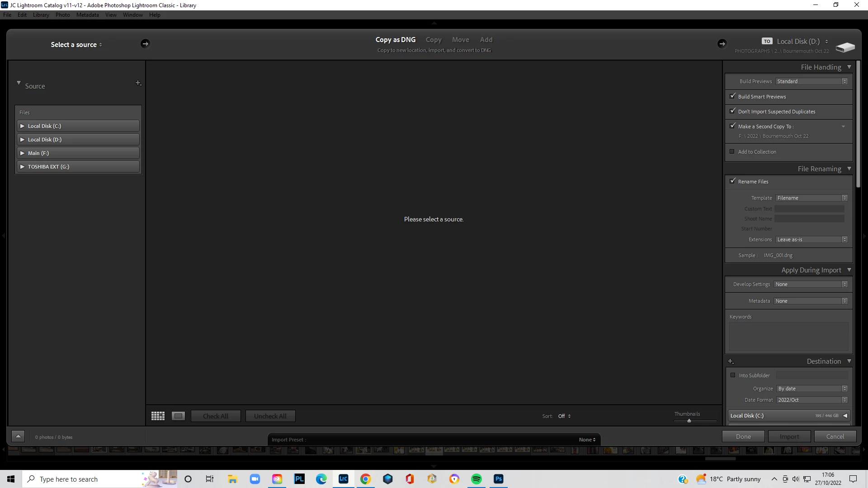Open the Metadata menu
The height and width of the screenshot is (488, 868).
coord(87,15)
